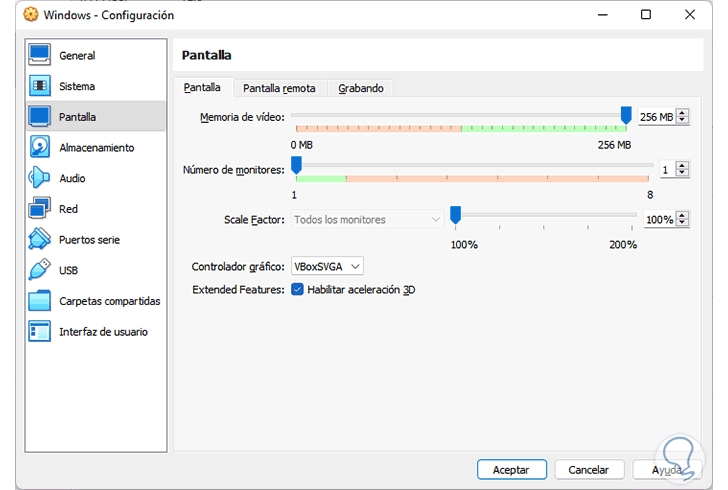Select the Audio speaker icon

(x=40, y=178)
